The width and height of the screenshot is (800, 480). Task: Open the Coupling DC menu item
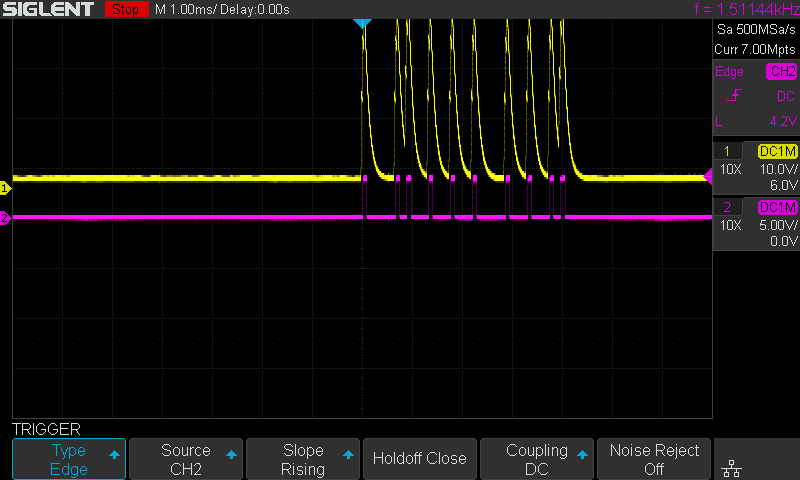[x=537, y=459]
